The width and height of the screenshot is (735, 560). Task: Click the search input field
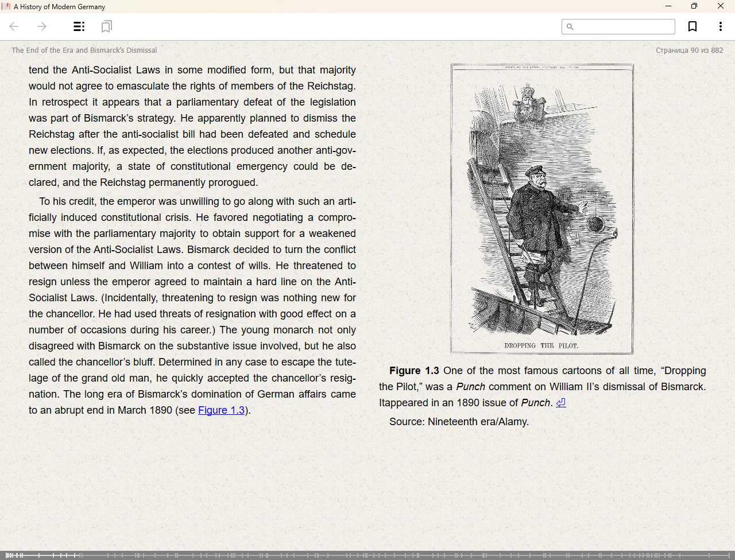point(623,26)
